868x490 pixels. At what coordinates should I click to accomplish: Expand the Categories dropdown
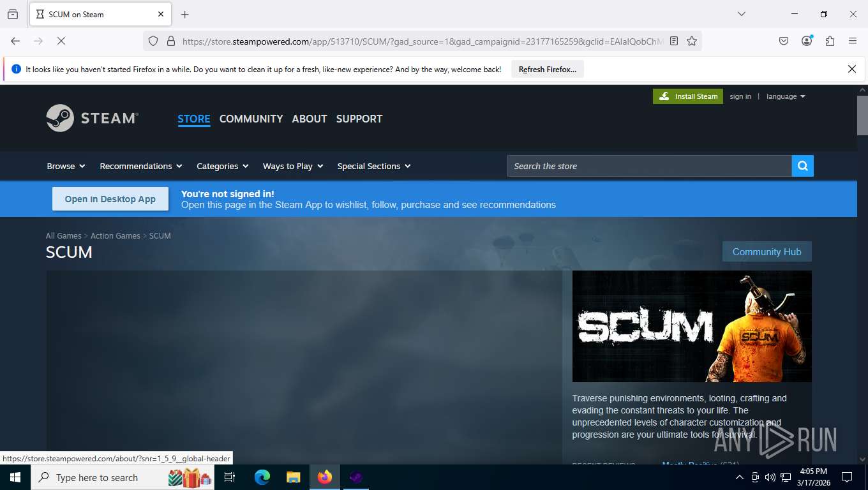coord(223,166)
